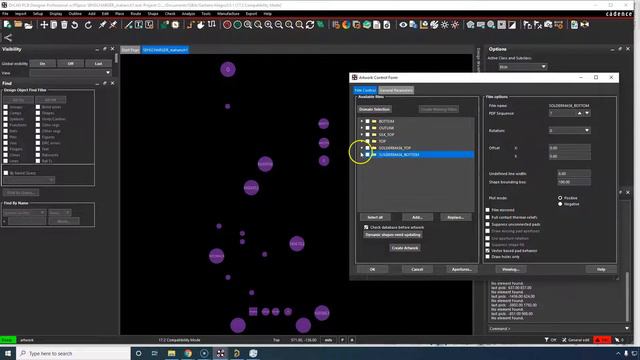The height and width of the screenshot is (360, 640).
Task: Expand the SILK_TOP film tree node
Action: (362, 134)
